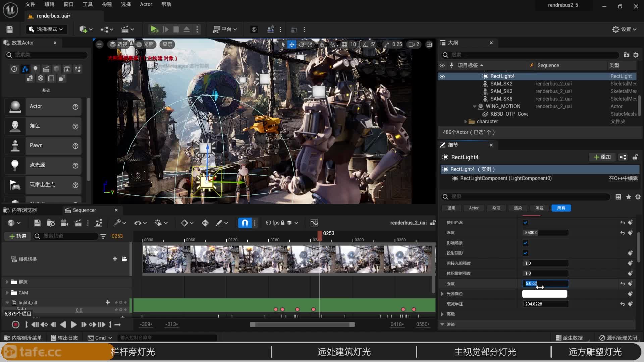Screen dimensions: 644x362
Task: Click the Sequencer timeline horizontal scrollbar
Action: click(302, 324)
